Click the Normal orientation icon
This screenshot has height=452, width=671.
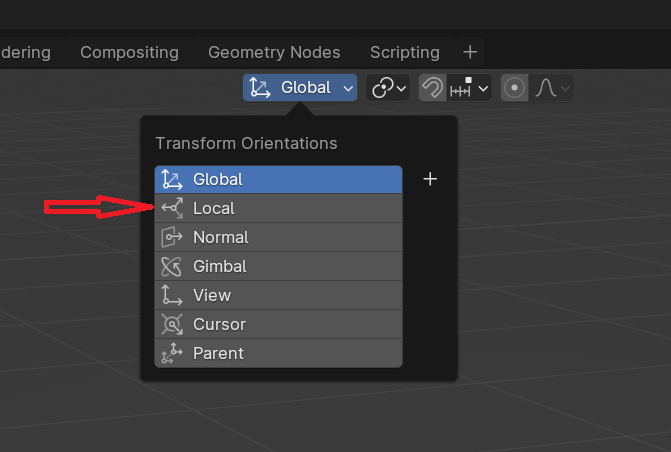[172, 237]
